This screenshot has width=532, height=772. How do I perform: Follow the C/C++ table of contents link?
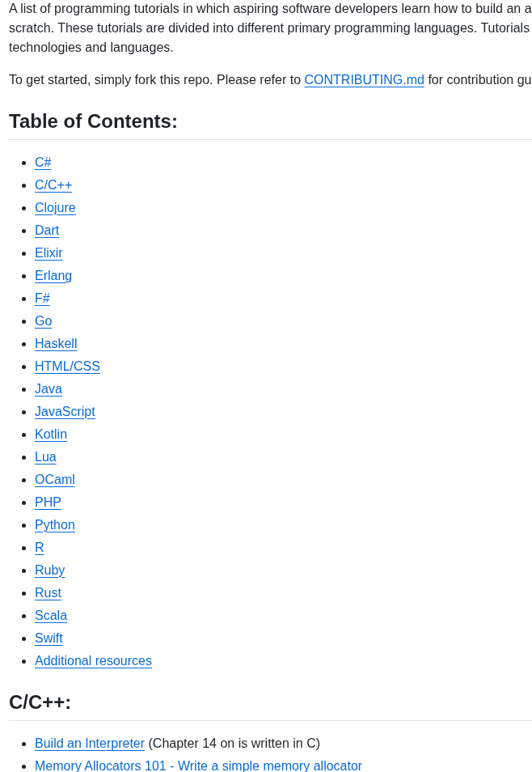click(x=53, y=185)
